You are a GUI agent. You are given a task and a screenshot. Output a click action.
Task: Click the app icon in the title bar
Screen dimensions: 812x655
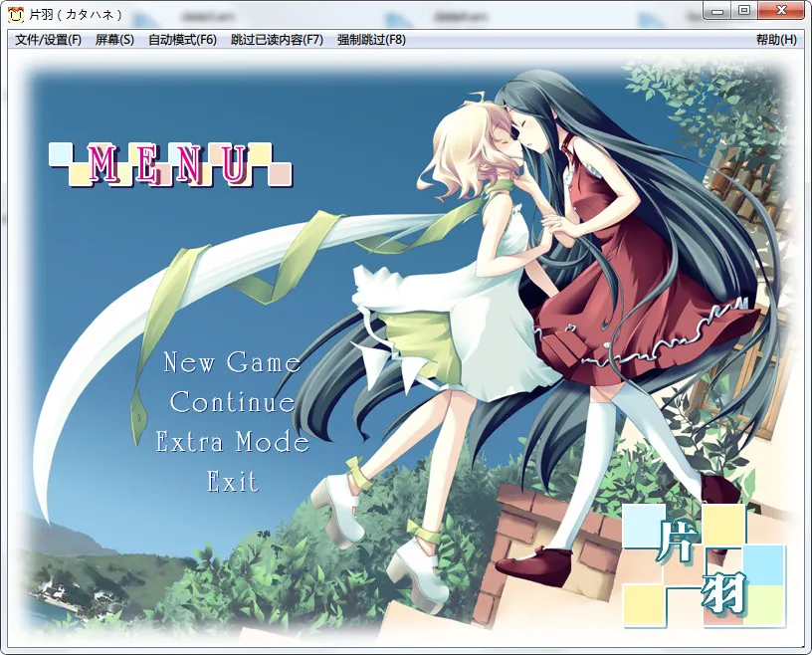pos(15,14)
